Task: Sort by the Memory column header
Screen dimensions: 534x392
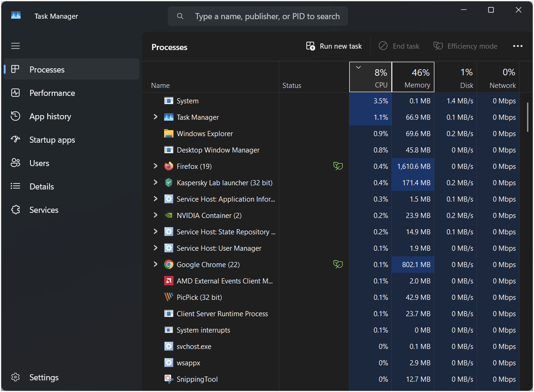Action: click(x=413, y=77)
